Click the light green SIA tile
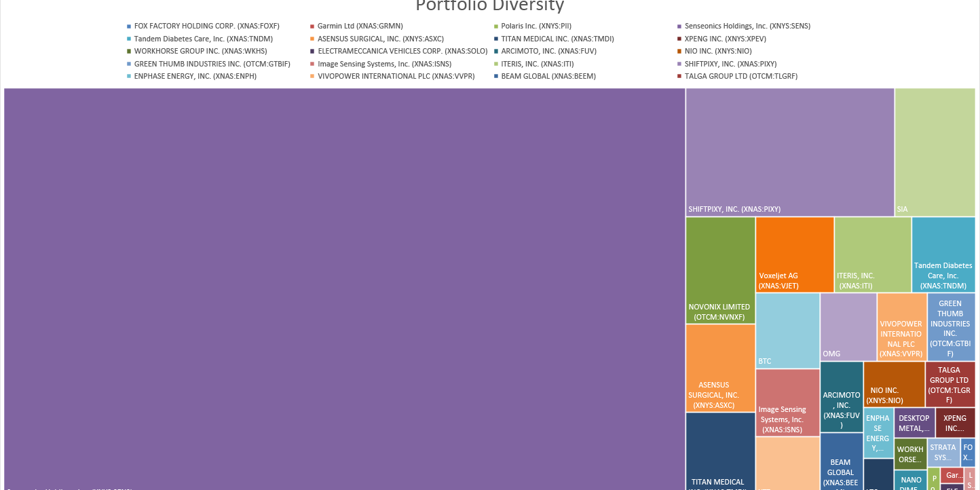The height and width of the screenshot is (490, 980). tap(935, 152)
